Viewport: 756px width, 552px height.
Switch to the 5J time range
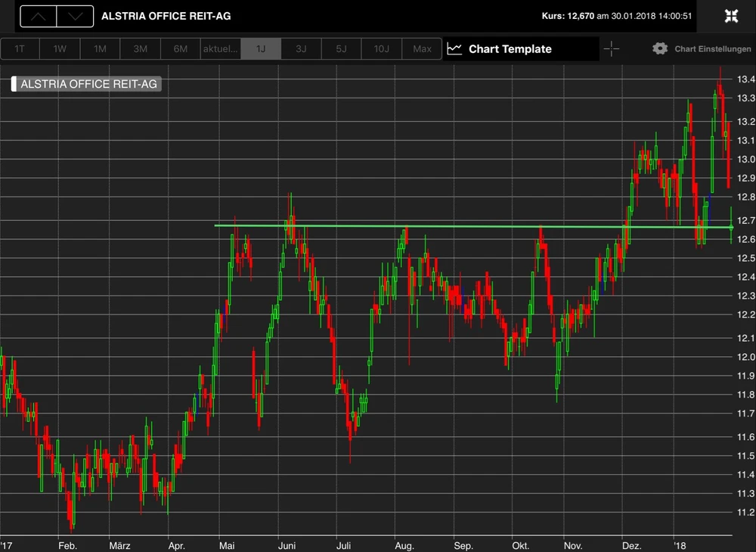coord(341,49)
